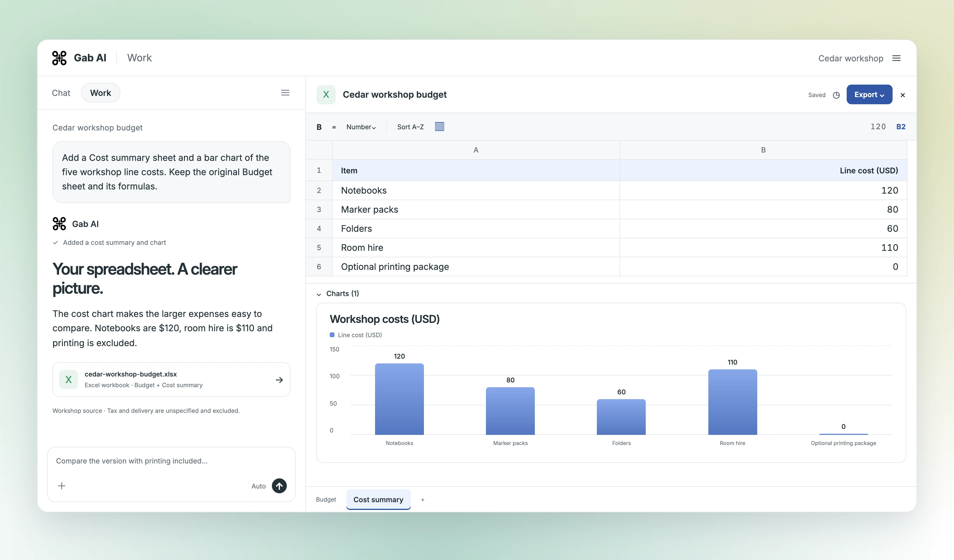Open attachment using the arrow icon
Screen dimensions: 954x560
coord(279,380)
